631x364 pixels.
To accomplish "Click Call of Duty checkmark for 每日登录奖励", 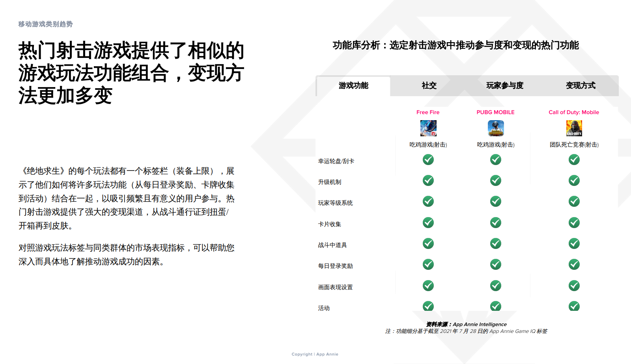I will click(x=574, y=264).
